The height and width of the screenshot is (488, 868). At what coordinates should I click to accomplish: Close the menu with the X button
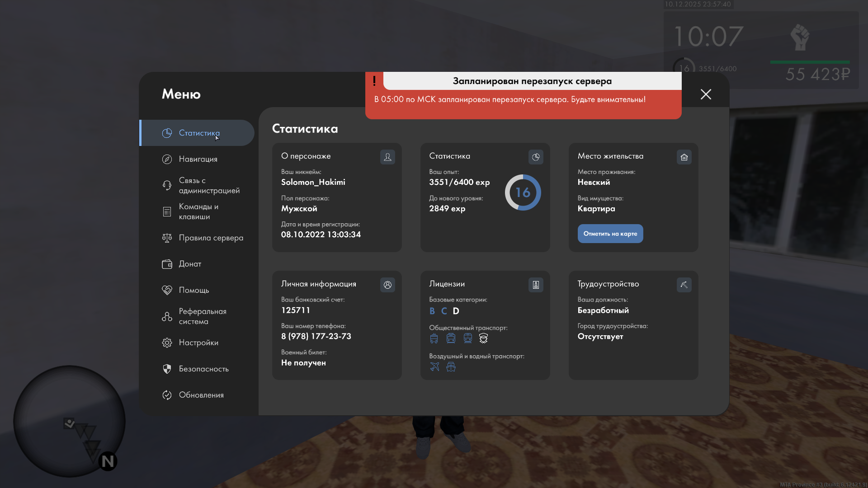(706, 94)
